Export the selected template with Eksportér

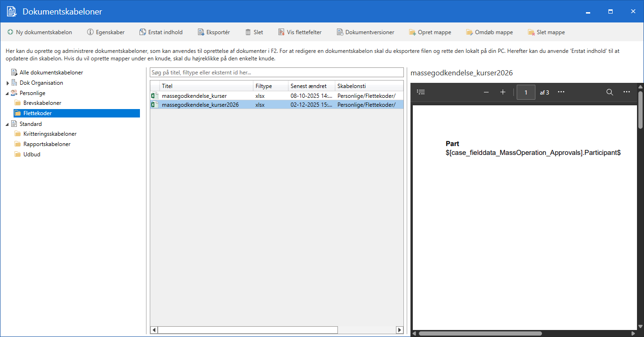213,32
